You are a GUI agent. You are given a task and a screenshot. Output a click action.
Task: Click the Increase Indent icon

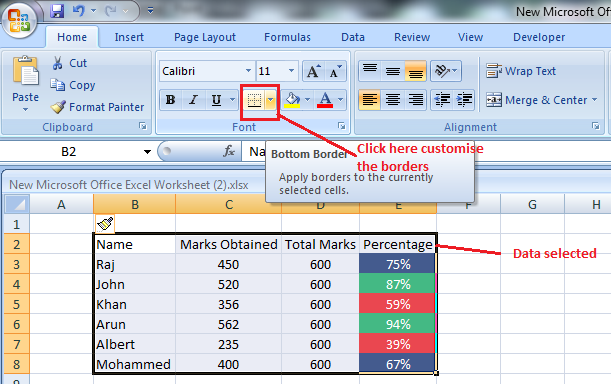(464, 100)
